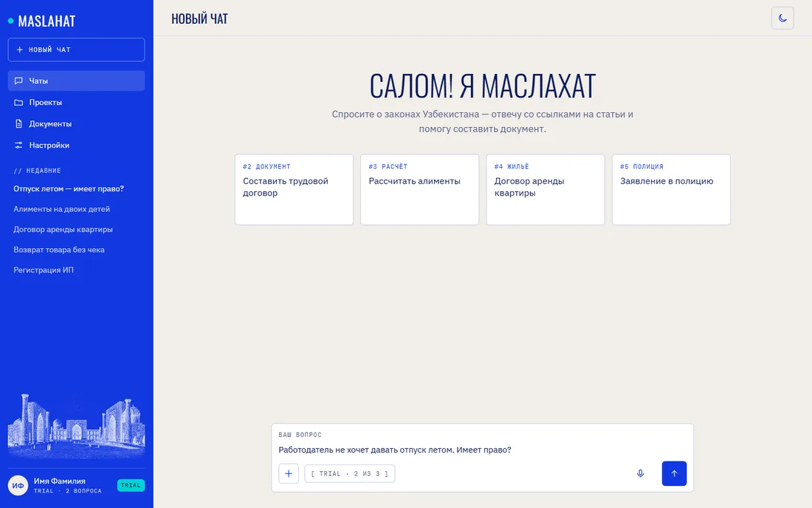The width and height of the screenshot is (812, 508).
Task: Select the Заявление в полицию suggestion card
Action: [671, 190]
